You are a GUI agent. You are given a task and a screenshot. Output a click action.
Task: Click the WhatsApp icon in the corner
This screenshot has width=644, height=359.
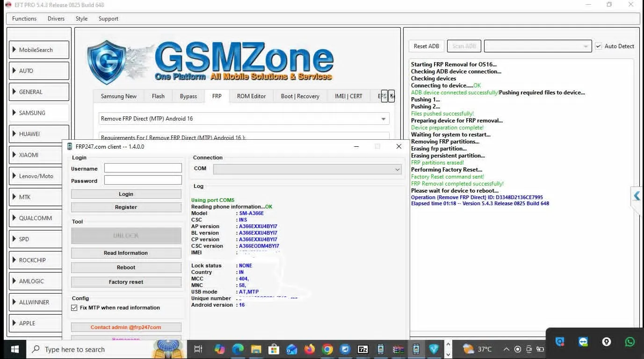coord(630,342)
